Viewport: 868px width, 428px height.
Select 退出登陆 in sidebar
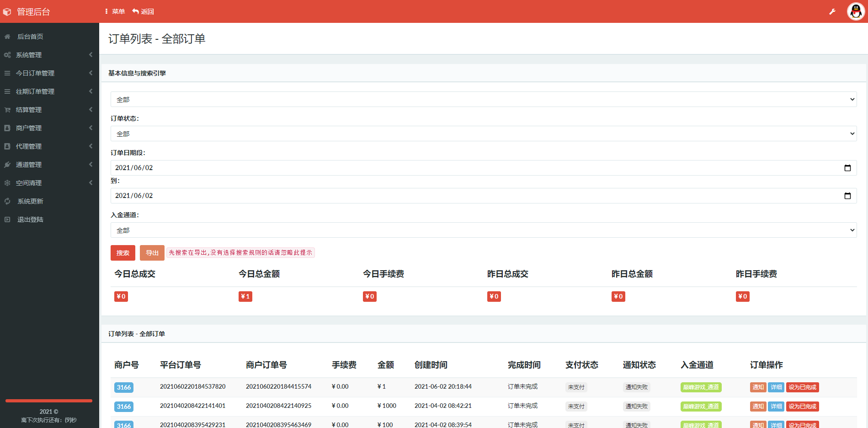[30, 219]
